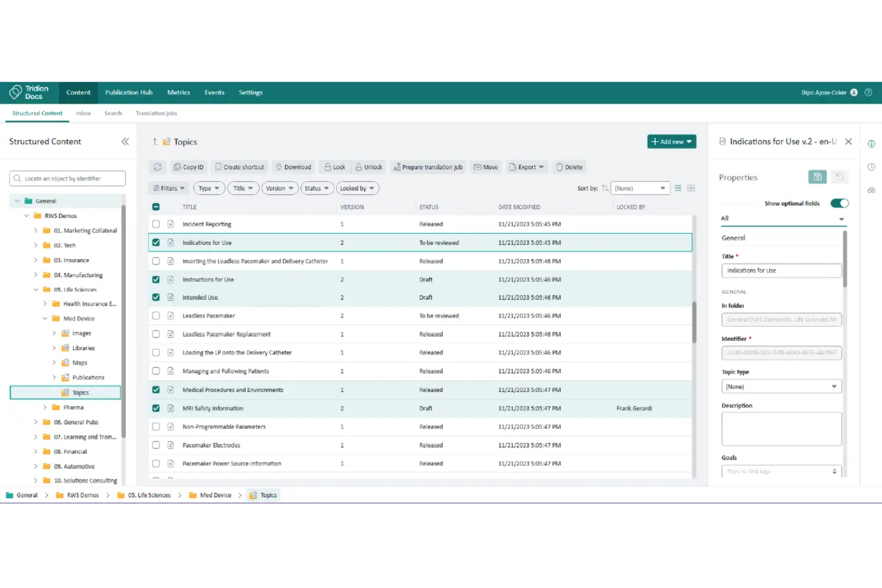This screenshot has width=882, height=588.
Task: Lock the selected topics
Action: (x=335, y=167)
